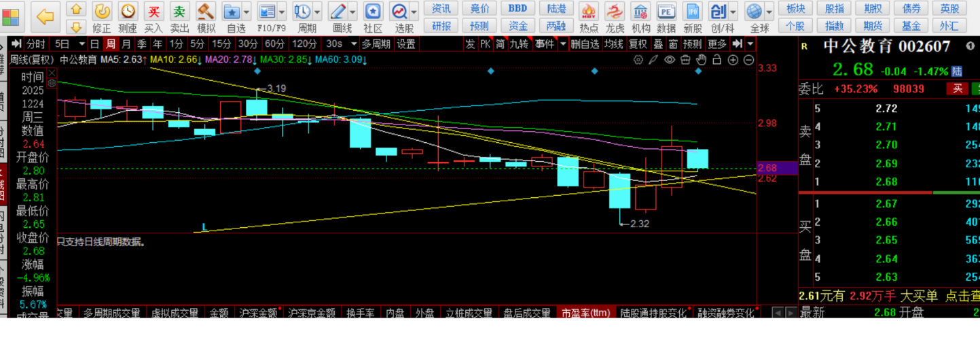
Task: Select the feather drawing icon on chart
Action: (653, 60)
